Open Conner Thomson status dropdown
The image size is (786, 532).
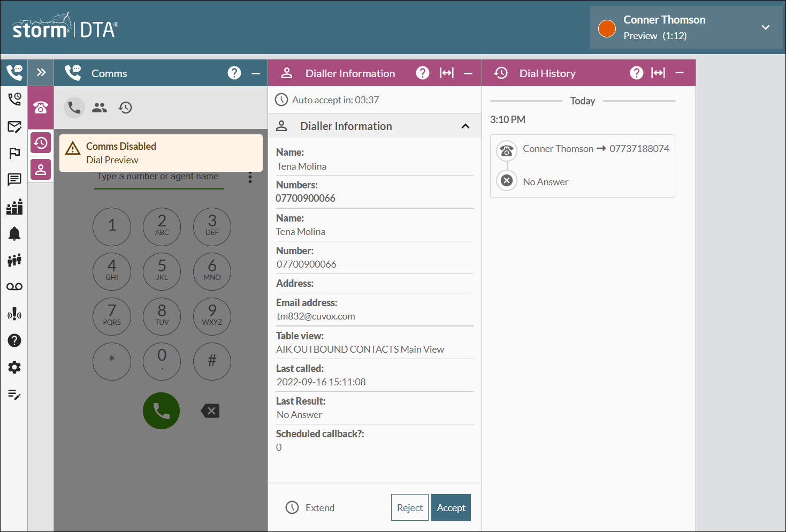point(766,27)
